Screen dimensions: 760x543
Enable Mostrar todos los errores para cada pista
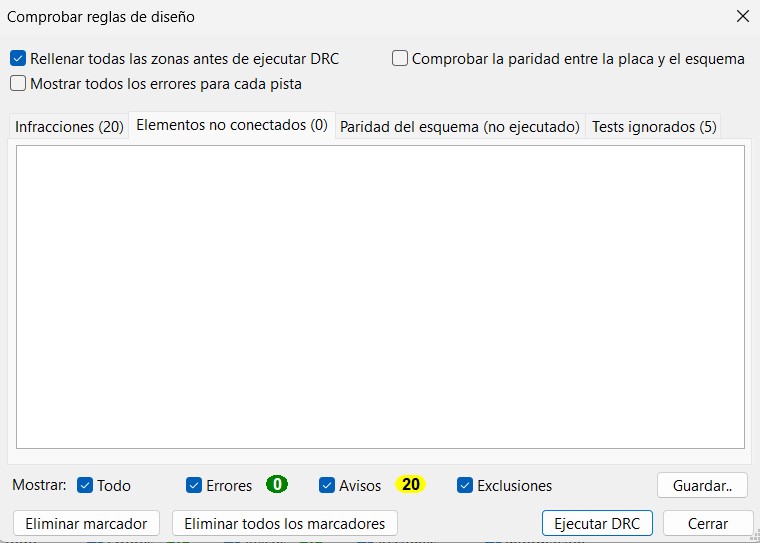tap(18, 84)
